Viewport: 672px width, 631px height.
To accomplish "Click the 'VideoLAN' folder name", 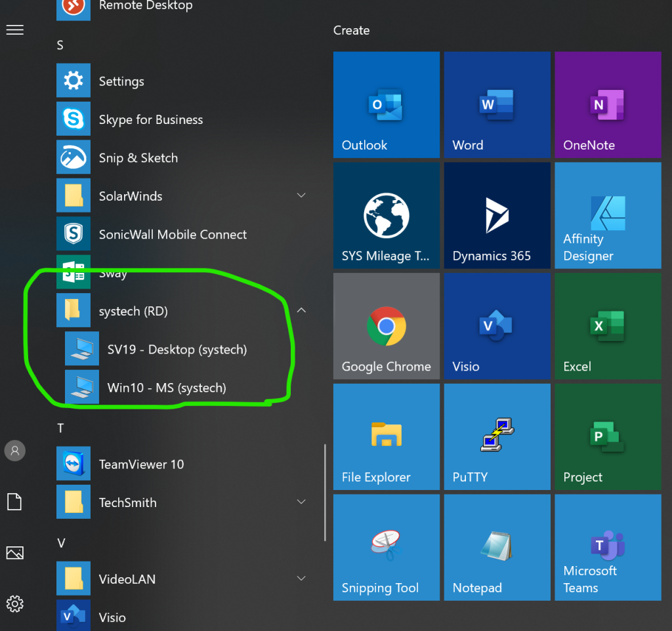I will tap(127, 579).
